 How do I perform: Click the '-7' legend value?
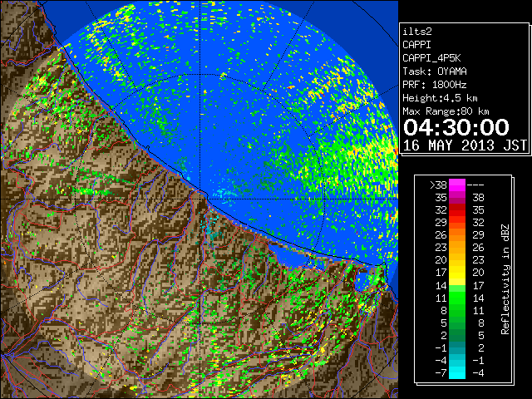click(x=441, y=373)
